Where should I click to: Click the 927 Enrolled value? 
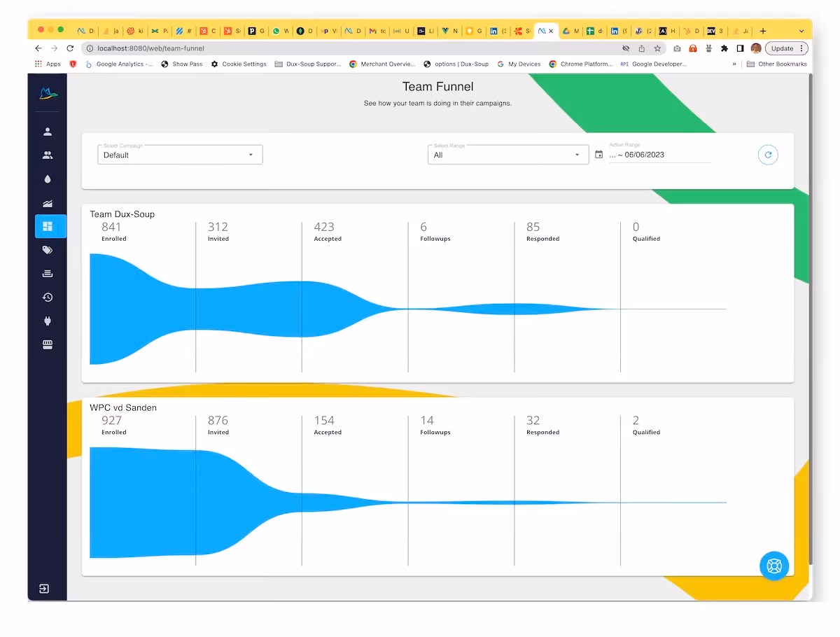tap(111, 421)
